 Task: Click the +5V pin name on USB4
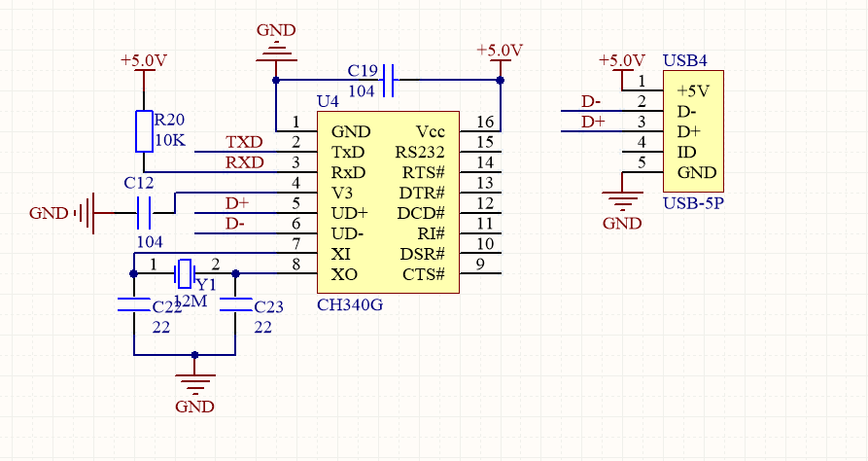(x=693, y=90)
